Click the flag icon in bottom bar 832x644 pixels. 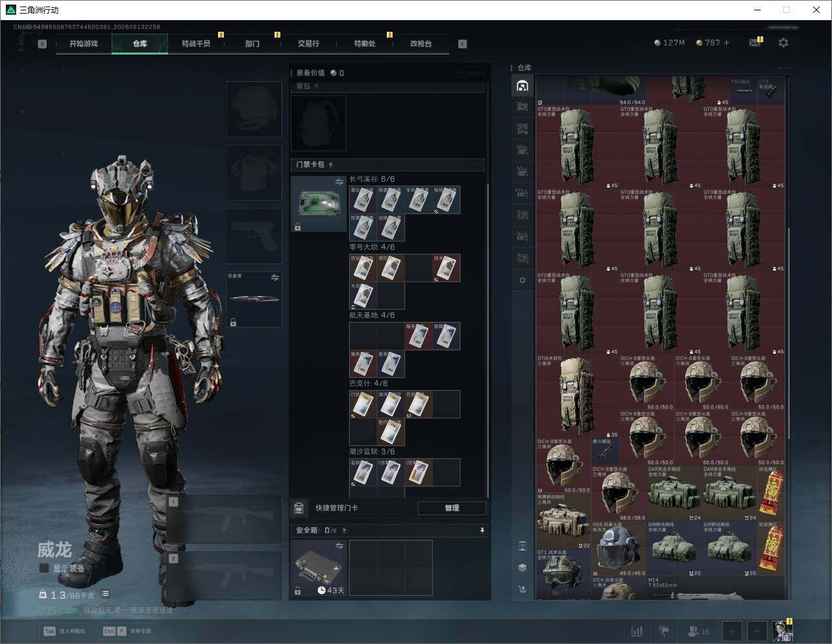click(x=663, y=631)
